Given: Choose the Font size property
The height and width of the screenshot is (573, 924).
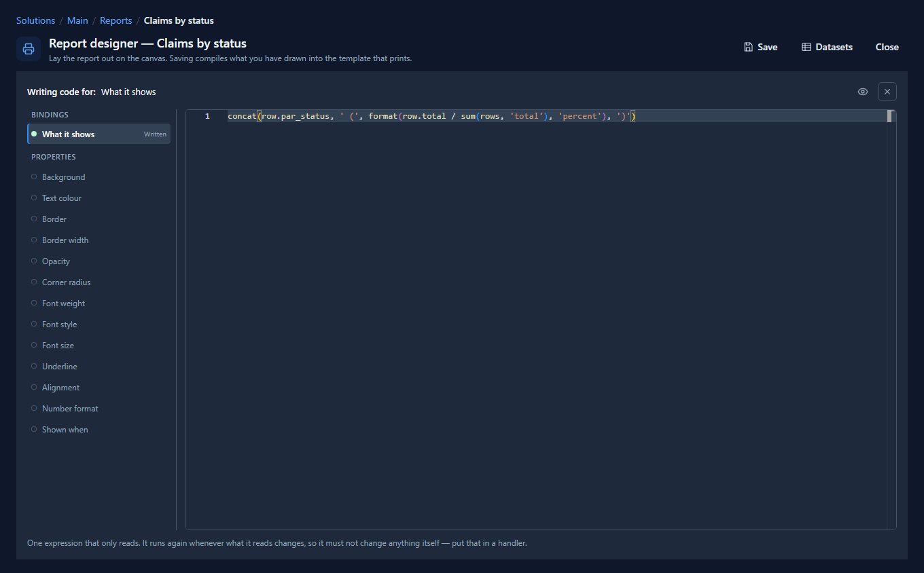Looking at the screenshot, I should point(99,346).
